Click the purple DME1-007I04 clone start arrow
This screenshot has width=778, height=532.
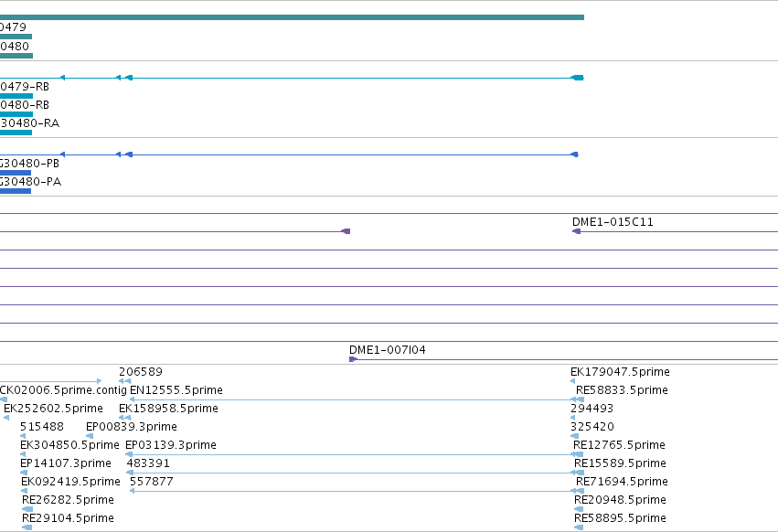click(353, 359)
